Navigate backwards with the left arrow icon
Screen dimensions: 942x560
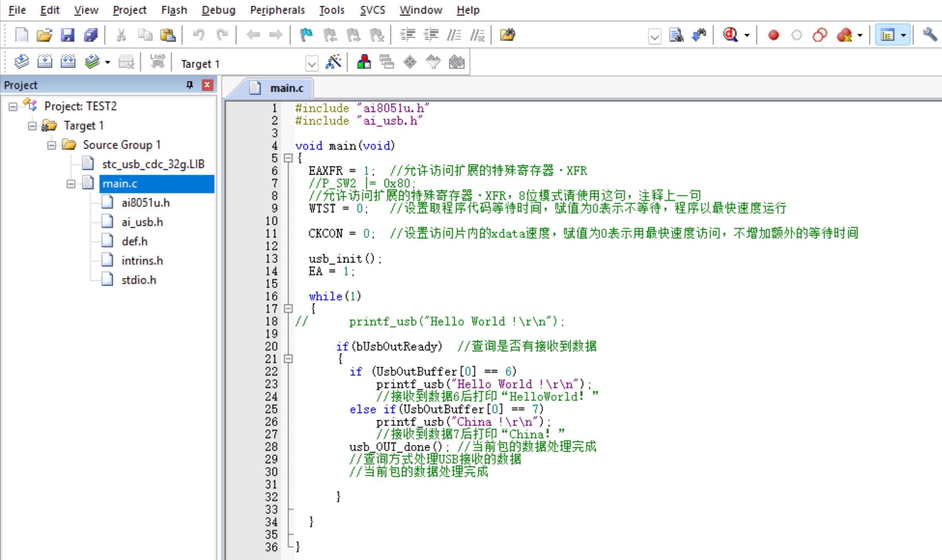point(253,35)
